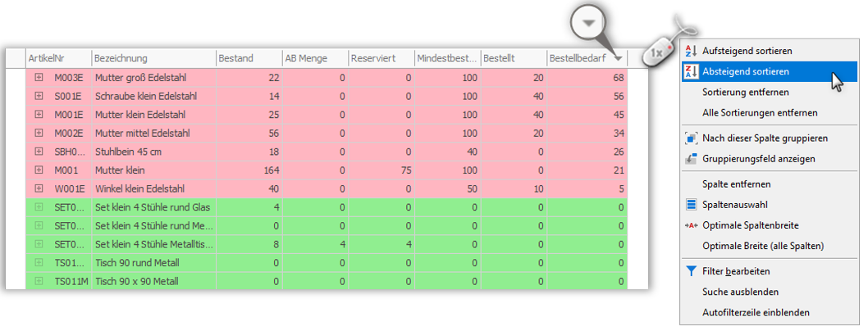This screenshot has height=331, width=868.
Task: Sort by the Bestand column header
Action: tap(249, 58)
